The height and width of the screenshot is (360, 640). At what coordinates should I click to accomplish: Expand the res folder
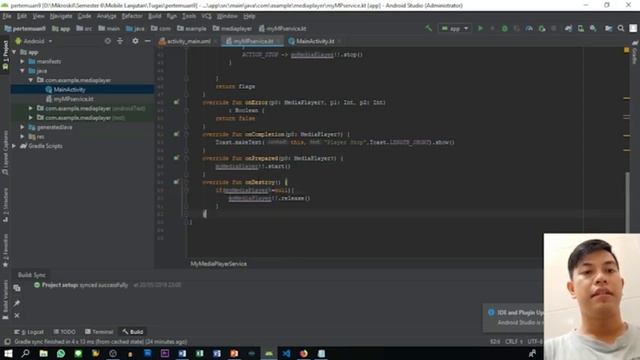coord(22,137)
